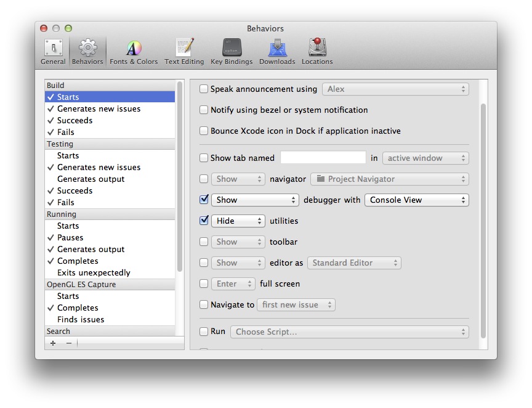
Task: Select Testing Generates output
Action: (x=110, y=179)
